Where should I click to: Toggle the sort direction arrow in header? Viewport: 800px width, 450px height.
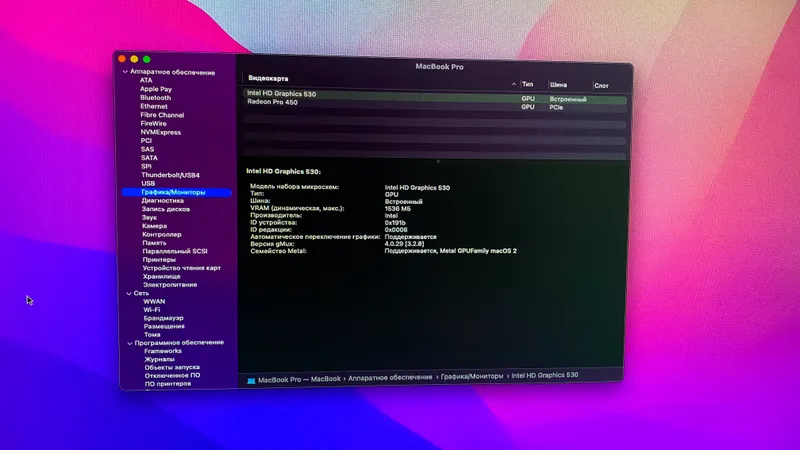click(x=513, y=84)
